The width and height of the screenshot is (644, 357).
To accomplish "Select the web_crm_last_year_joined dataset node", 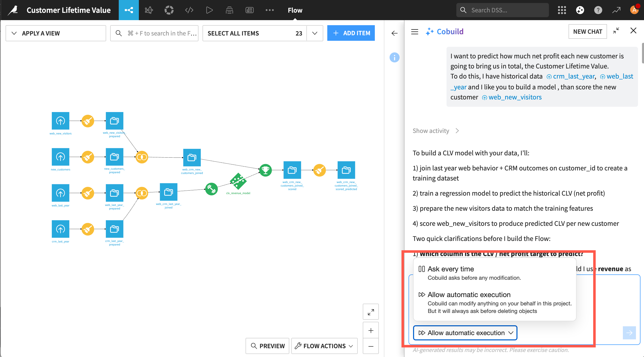I will coord(169,192).
